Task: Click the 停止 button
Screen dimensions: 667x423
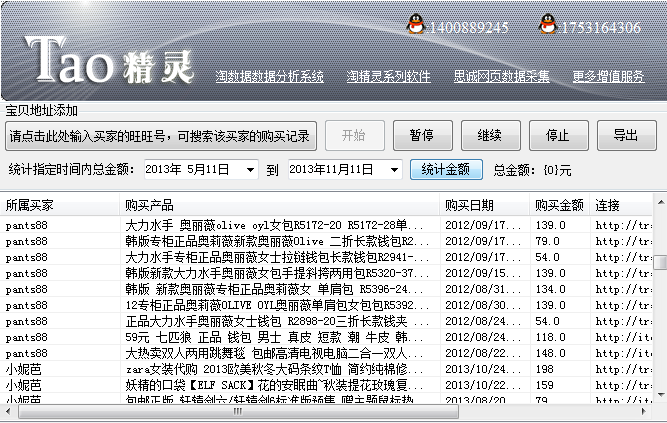Action: click(559, 136)
